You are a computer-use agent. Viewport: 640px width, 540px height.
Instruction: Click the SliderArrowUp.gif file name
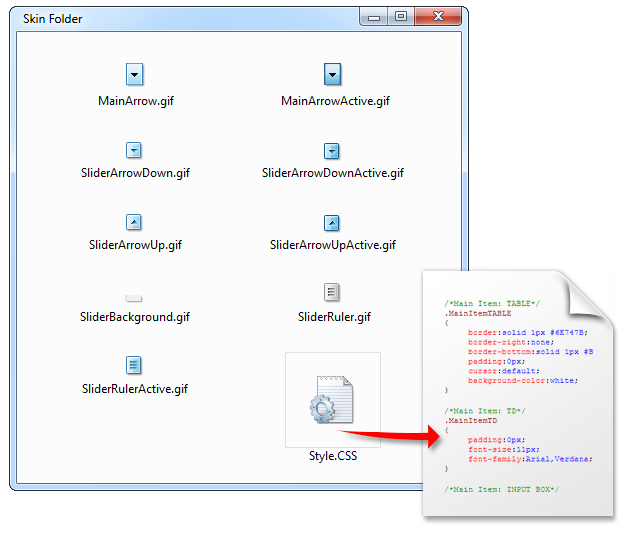(x=135, y=245)
